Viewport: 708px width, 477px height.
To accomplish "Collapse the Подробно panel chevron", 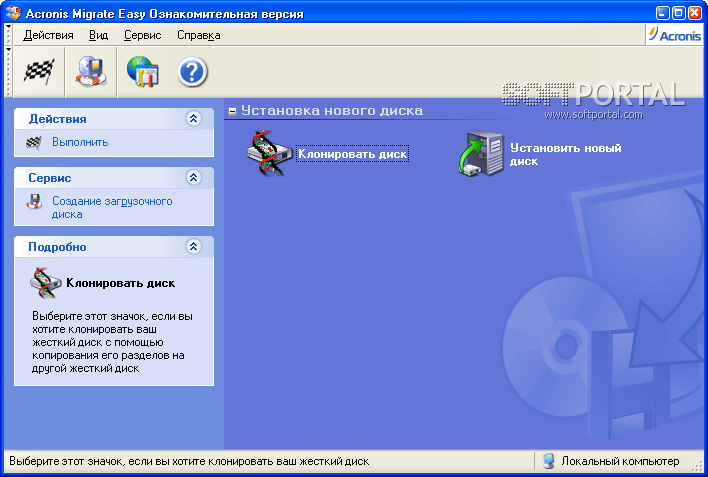I will point(194,247).
